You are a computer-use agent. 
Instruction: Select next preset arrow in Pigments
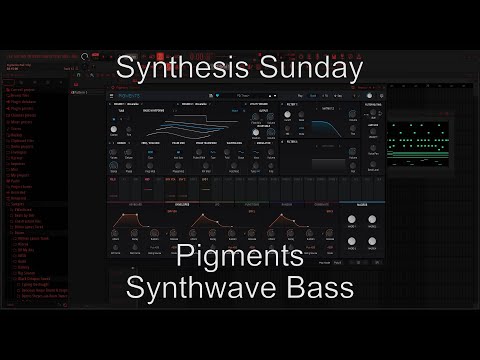pyautogui.click(x=275, y=96)
